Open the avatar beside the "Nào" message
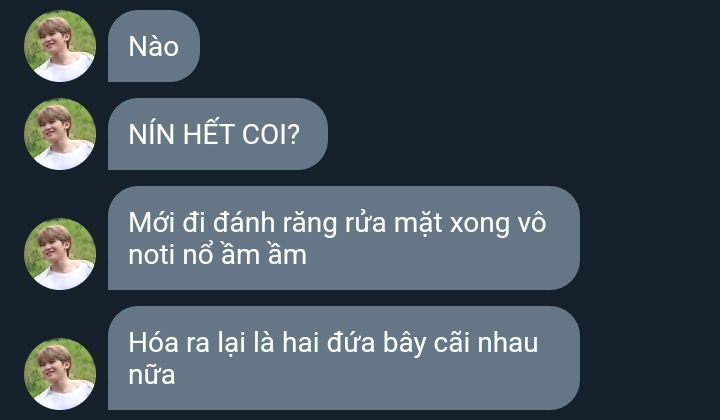This screenshot has height=420, width=720. 60,46
